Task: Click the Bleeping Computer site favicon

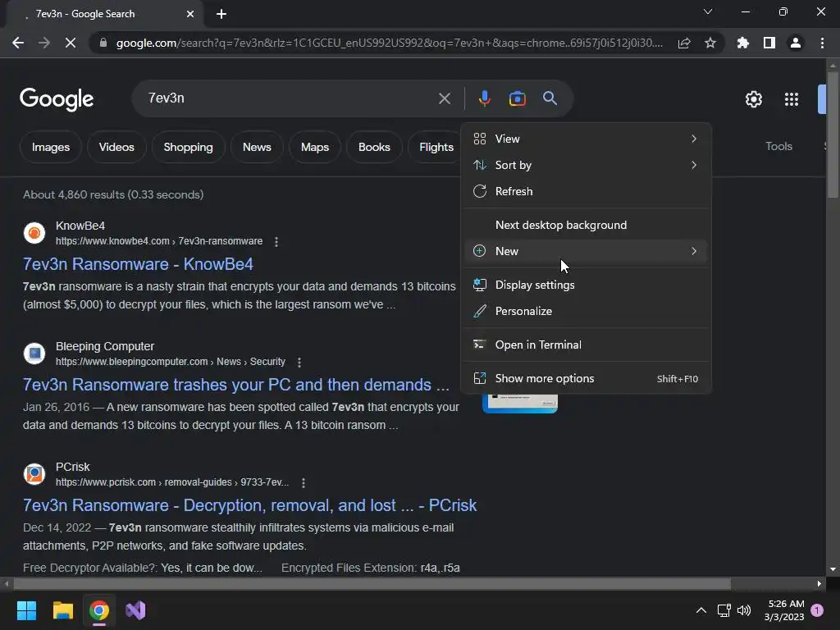Action: [x=34, y=354]
